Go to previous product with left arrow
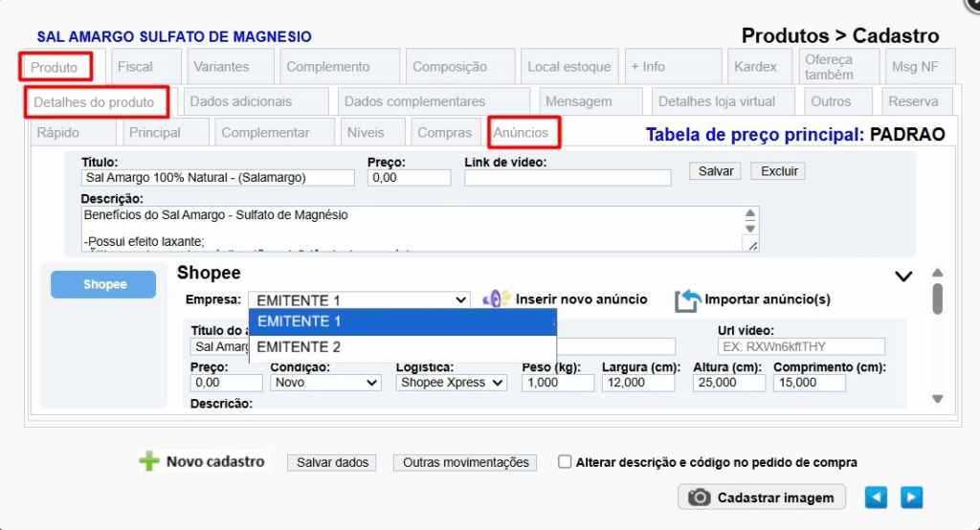The image size is (980, 530). pos(876,497)
